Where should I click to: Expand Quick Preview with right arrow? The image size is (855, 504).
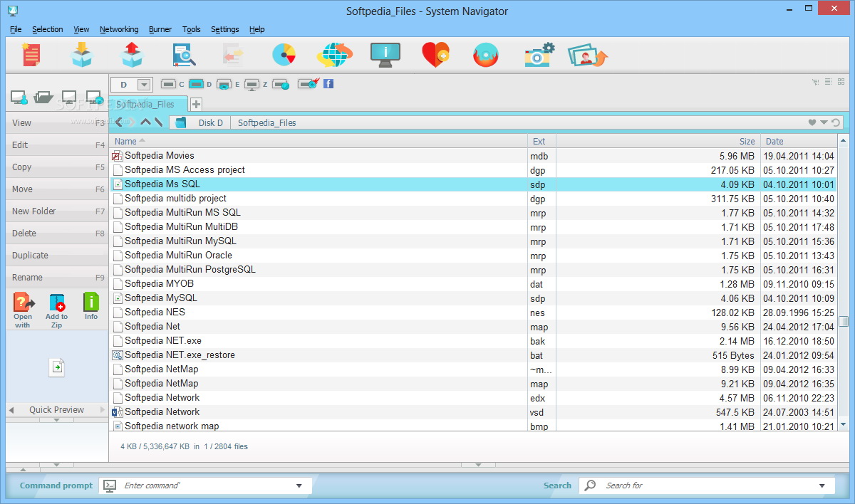pyautogui.click(x=103, y=410)
